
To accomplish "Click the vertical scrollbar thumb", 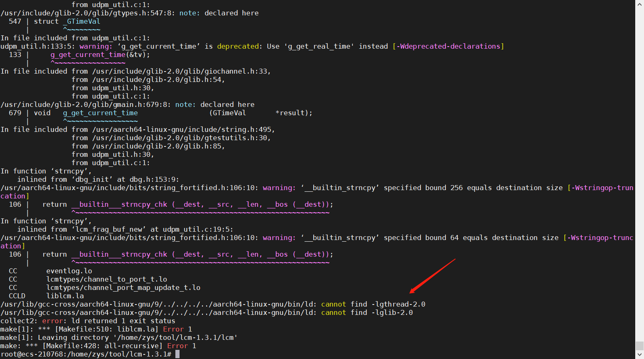I will [639, 346].
